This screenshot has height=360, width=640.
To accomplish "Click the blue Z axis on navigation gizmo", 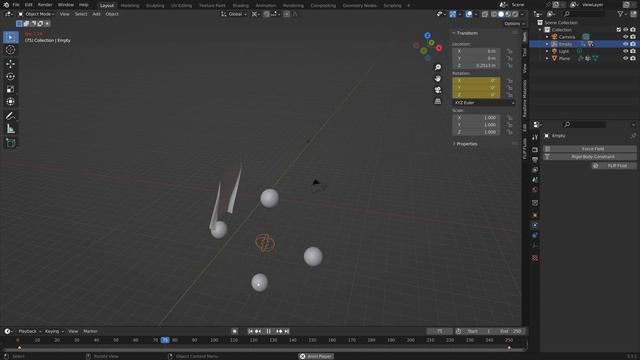I will coord(427,36).
